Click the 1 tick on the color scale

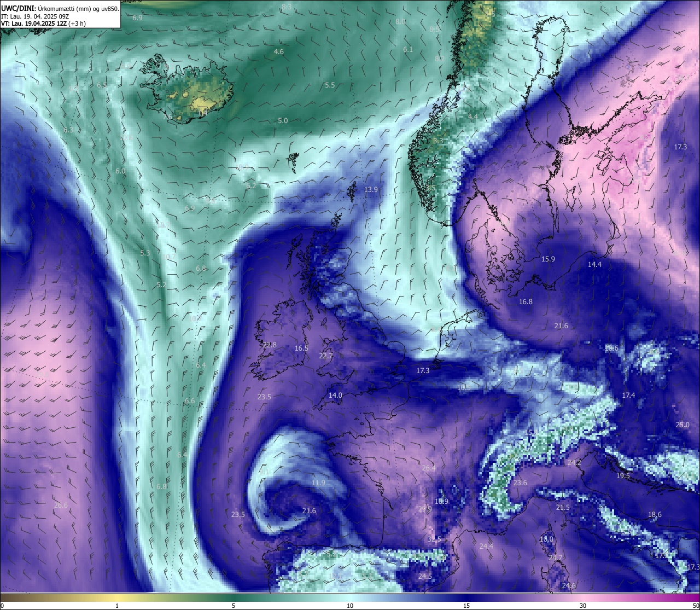(x=116, y=606)
